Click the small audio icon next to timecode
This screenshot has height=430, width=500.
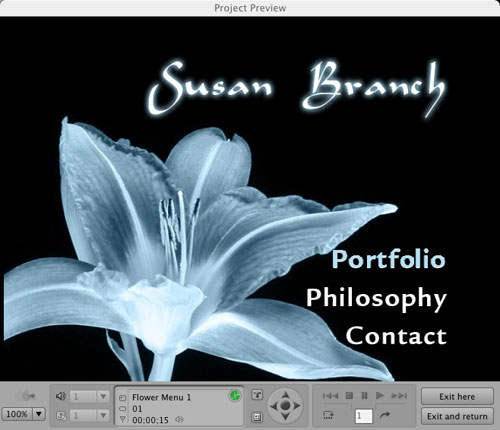[179, 419]
